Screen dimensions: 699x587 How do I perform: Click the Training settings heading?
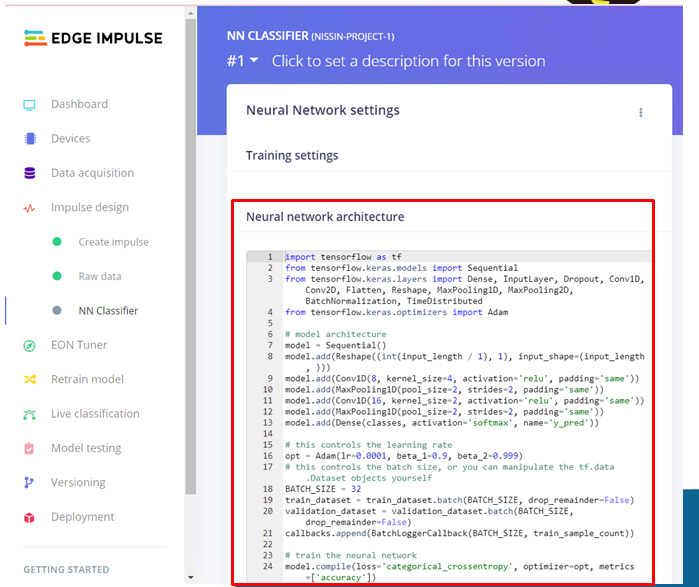[x=292, y=156]
